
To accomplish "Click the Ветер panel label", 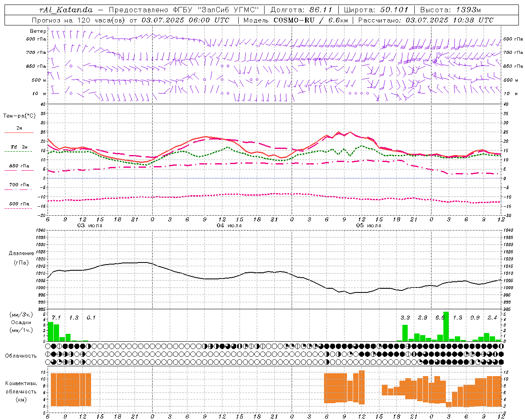I will pos(38,31).
